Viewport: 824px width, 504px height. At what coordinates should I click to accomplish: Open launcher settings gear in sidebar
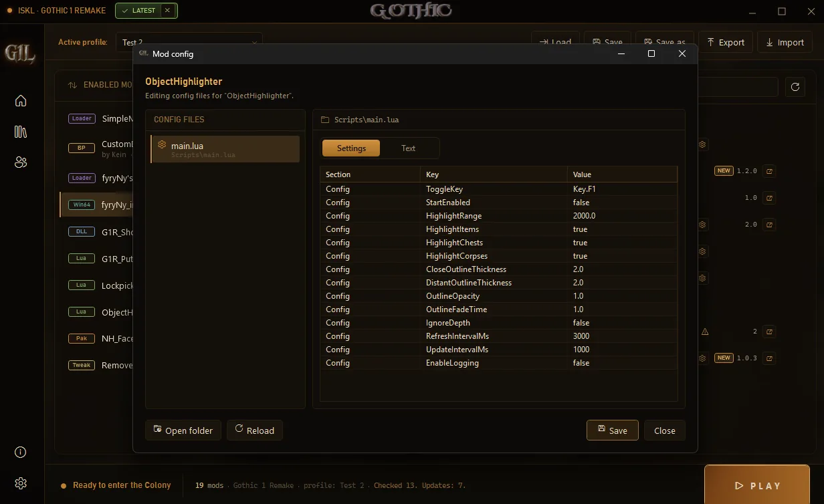21,483
